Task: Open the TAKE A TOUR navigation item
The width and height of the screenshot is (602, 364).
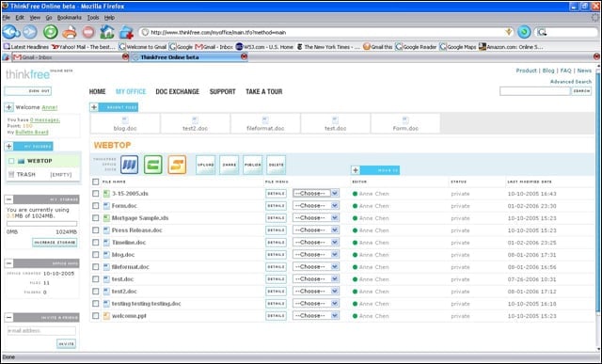Action: [263, 92]
